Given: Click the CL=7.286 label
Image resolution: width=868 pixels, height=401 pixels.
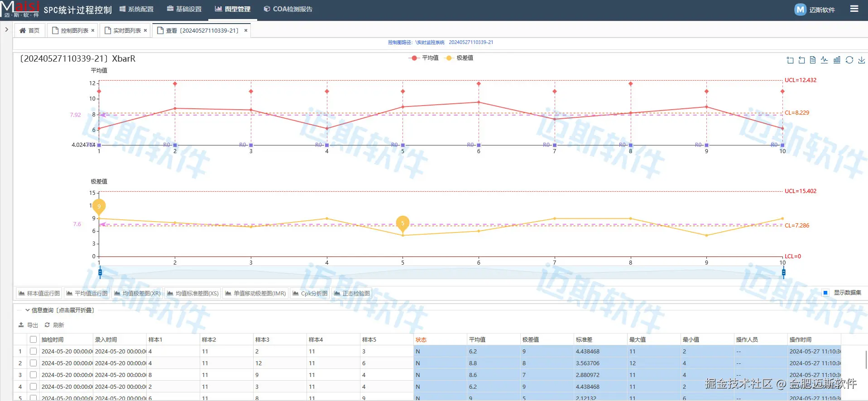Looking at the screenshot, I should coord(797,225).
